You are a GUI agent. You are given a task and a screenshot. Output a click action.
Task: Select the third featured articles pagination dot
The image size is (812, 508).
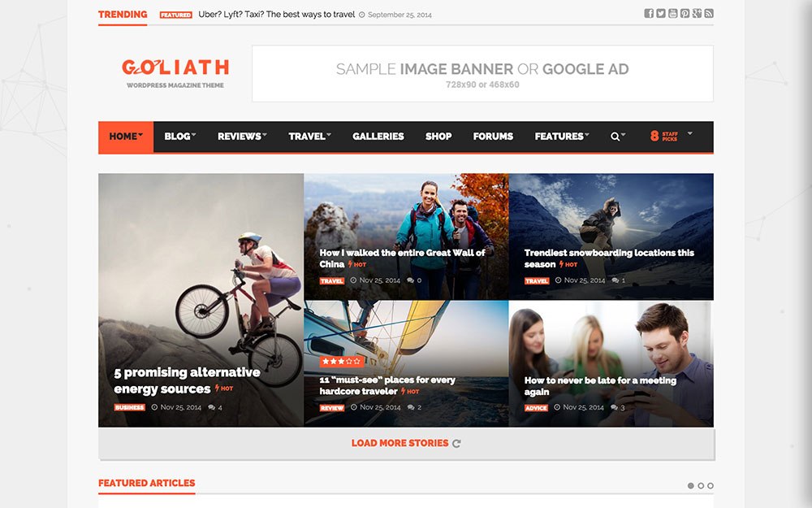pyautogui.click(x=710, y=486)
